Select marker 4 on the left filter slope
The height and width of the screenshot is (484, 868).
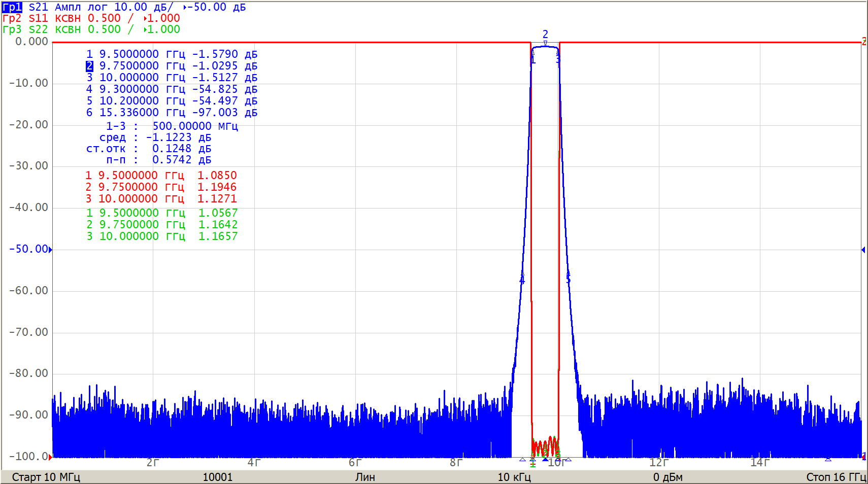(x=522, y=278)
